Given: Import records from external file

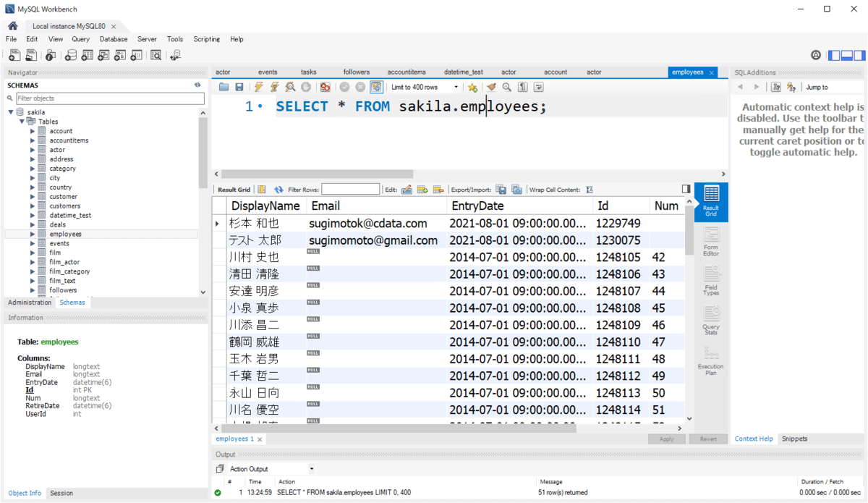Looking at the screenshot, I should pyautogui.click(x=516, y=190).
